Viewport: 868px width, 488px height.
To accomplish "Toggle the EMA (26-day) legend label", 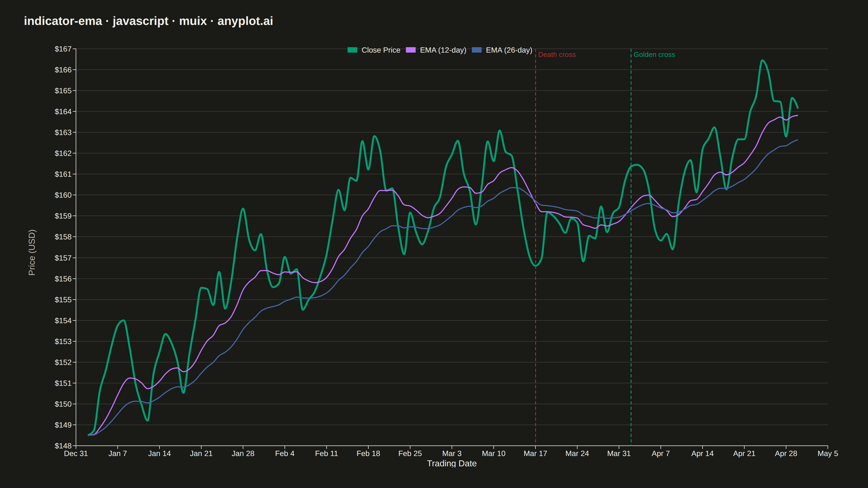I will click(509, 50).
